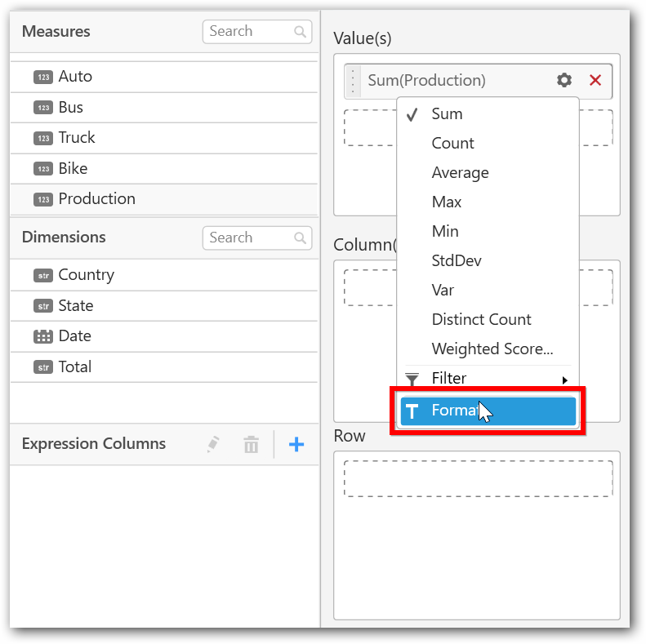The image size is (646, 644).
Task: Select the Truck measure field
Action: tap(77, 138)
